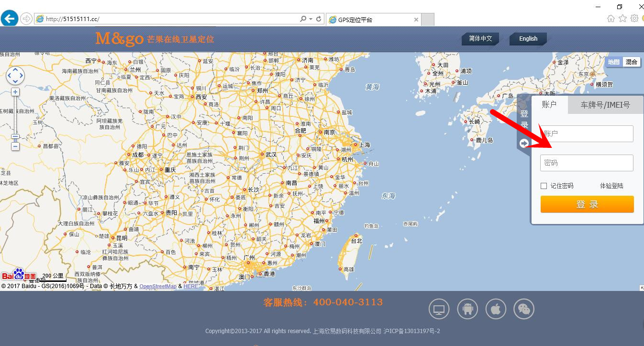The width and height of the screenshot is (644, 346).
Task: Switch language to English
Action: [528, 39]
